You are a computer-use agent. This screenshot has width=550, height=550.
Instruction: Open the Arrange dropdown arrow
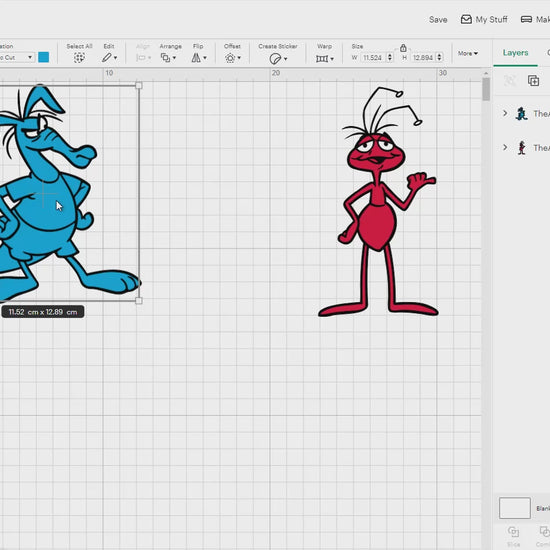pyautogui.click(x=174, y=58)
